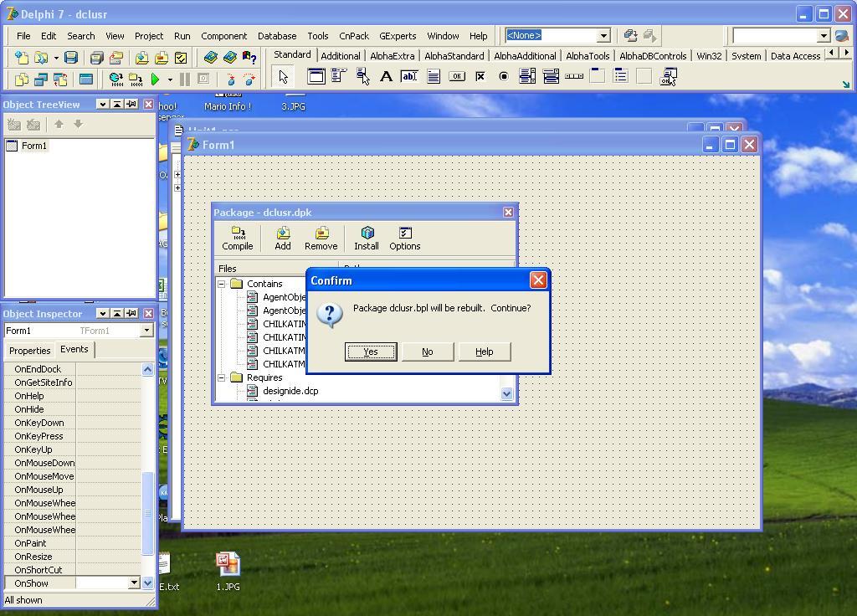Viewport: 857px width, 616px height.
Task: Click the green Run arrow
Action: 155,80
